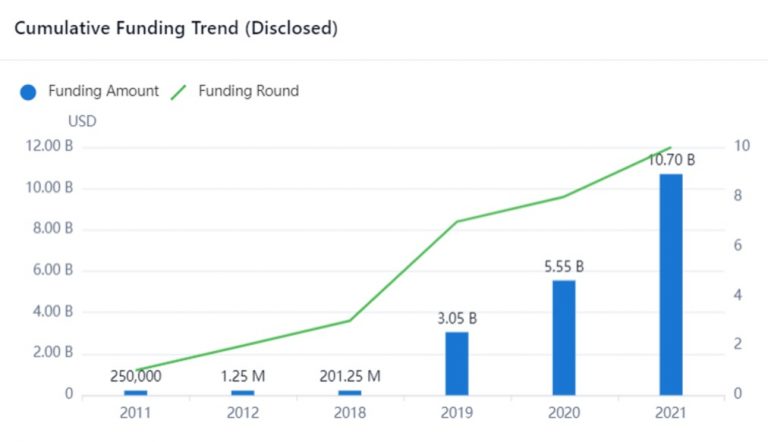Click the chart title Cumulative Funding Trend
Viewport: 768px width, 442px height.
pos(176,28)
